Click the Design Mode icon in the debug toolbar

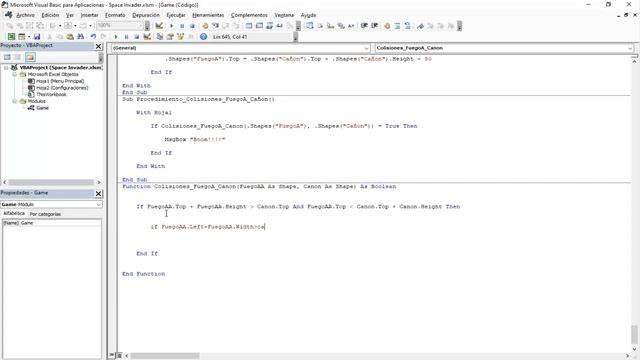[159, 26]
